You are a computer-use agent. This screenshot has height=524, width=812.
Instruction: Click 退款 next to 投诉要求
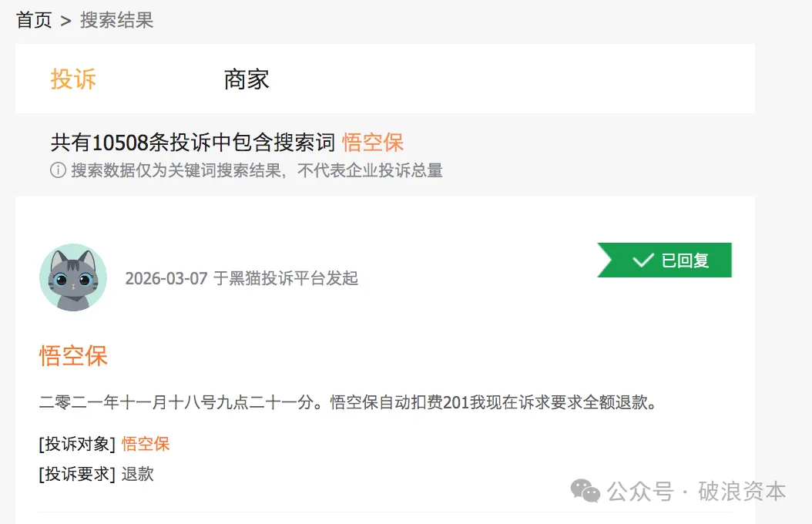point(138,474)
